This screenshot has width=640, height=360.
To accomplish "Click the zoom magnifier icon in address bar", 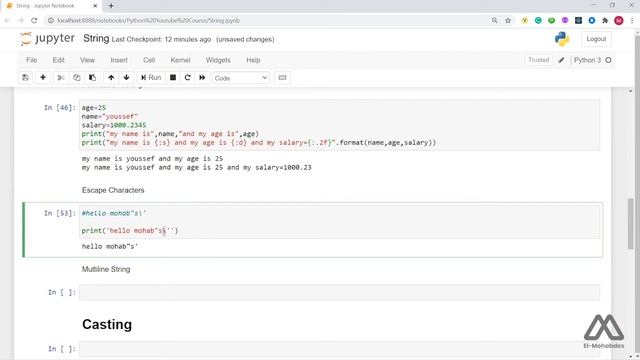I will [494, 20].
